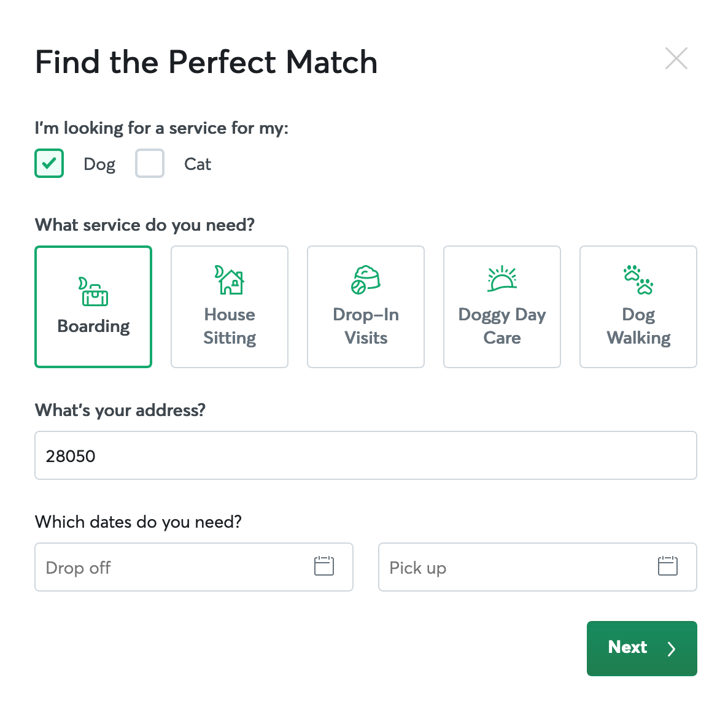The width and height of the screenshot is (728, 702).
Task: Click the Dog Walking paw prints icon
Action: click(638, 280)
